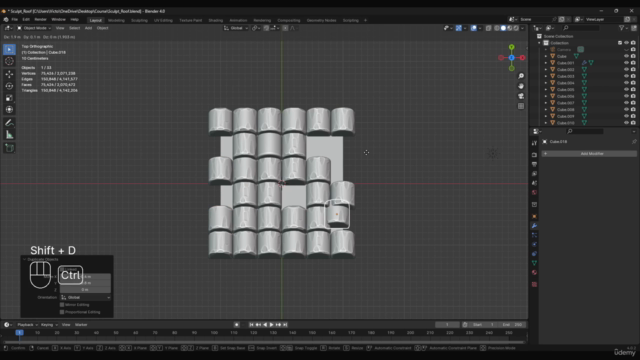This screenshot has height=360, width=640.
Task: Open the Material properties tab
Action: pyautogui.click(x=534, y=272)
